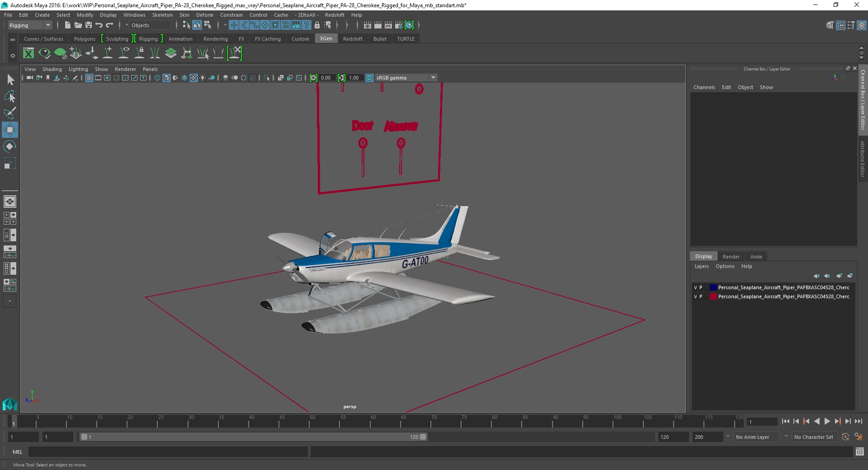Screen dimensions: 868x470
Task: Open the Deform menu
Action: [x=204, y=15]
